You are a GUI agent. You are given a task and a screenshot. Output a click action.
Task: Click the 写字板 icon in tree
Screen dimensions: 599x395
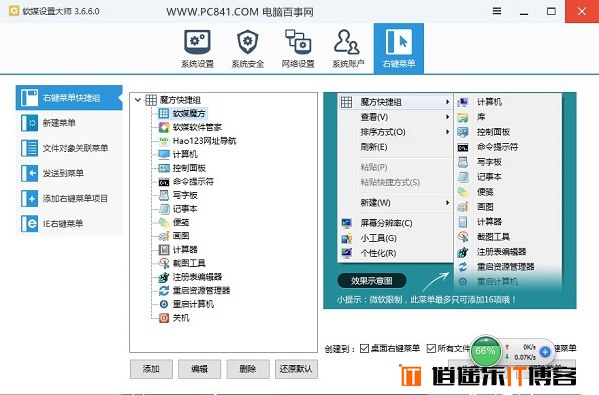click(x=164, y=195)
